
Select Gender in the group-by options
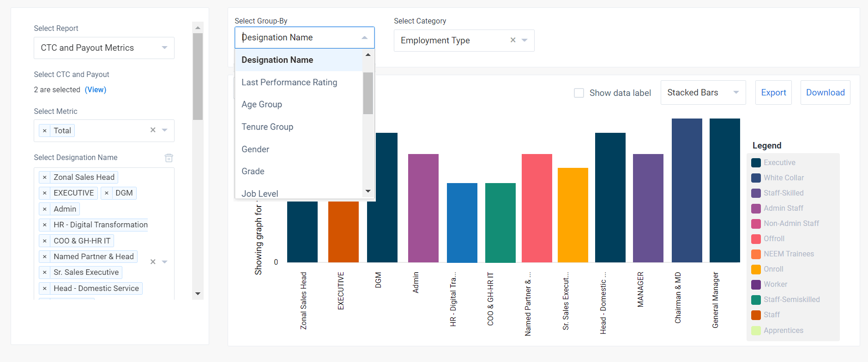point(255,149)
